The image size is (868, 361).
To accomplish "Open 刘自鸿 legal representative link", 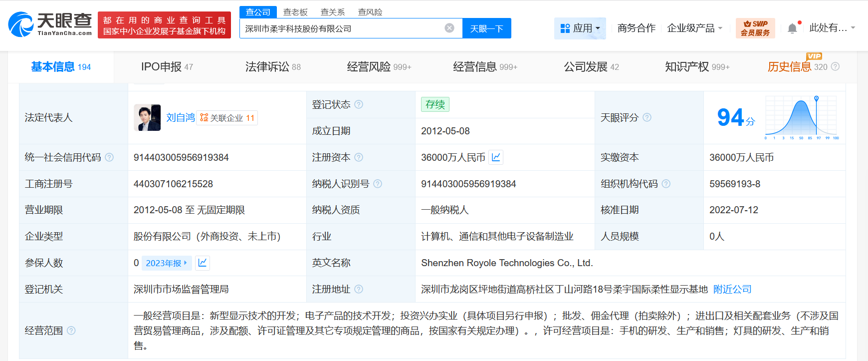I will pyautogui.click(x=180, y=118).
